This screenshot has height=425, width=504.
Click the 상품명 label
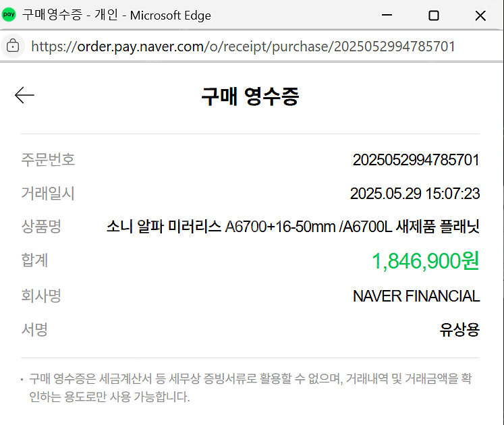[41, 226]
